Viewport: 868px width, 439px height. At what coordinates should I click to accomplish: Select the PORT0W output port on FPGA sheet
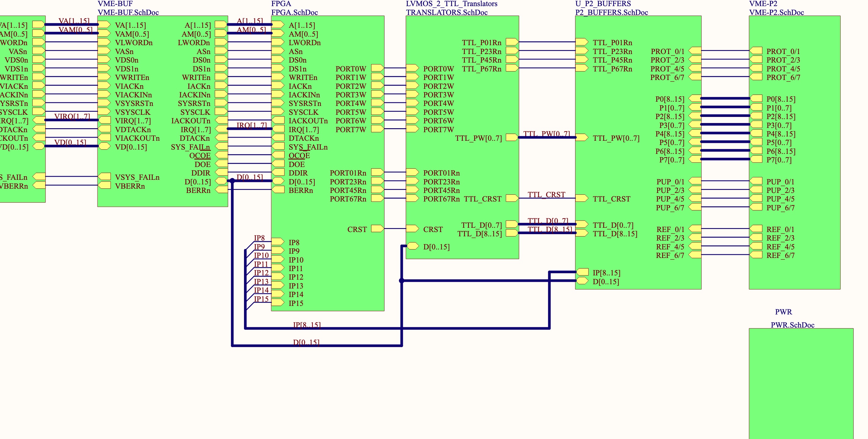[377, 68]
